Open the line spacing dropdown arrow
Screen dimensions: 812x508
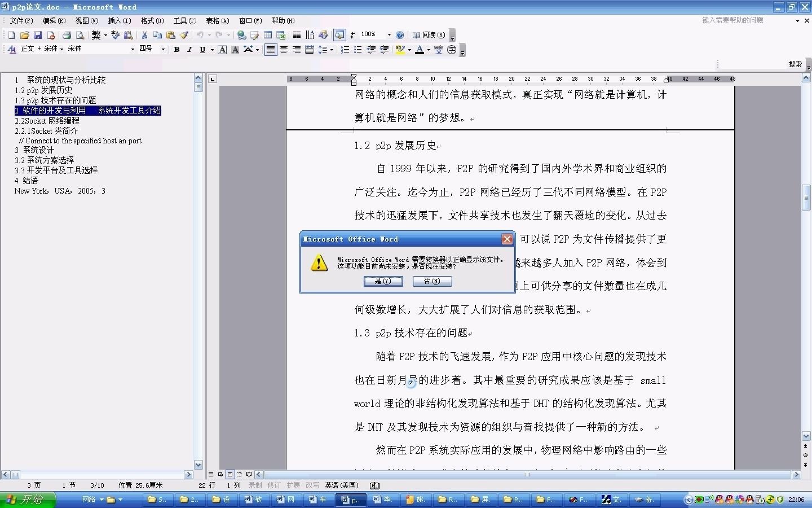(330, 49)
